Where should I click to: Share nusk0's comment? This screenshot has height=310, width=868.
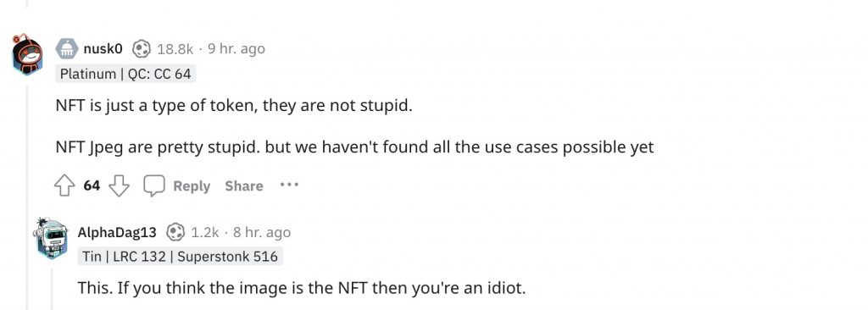tap(243, 186)
